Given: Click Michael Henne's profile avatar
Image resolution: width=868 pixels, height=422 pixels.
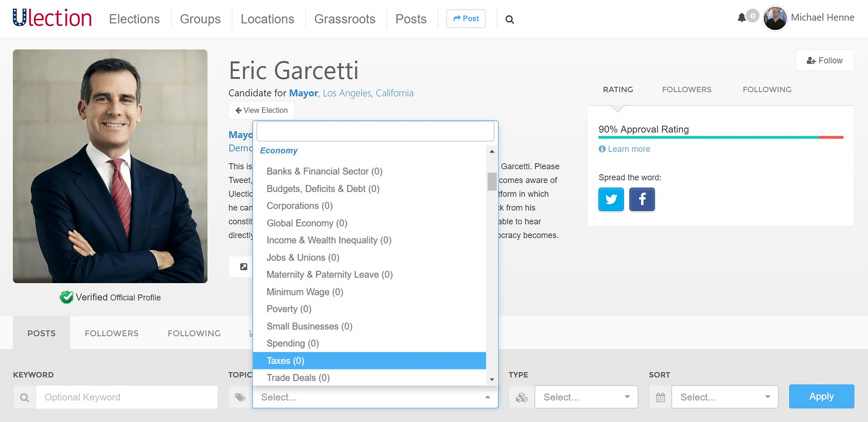Looking at the screenshot, I should point(775,18).
